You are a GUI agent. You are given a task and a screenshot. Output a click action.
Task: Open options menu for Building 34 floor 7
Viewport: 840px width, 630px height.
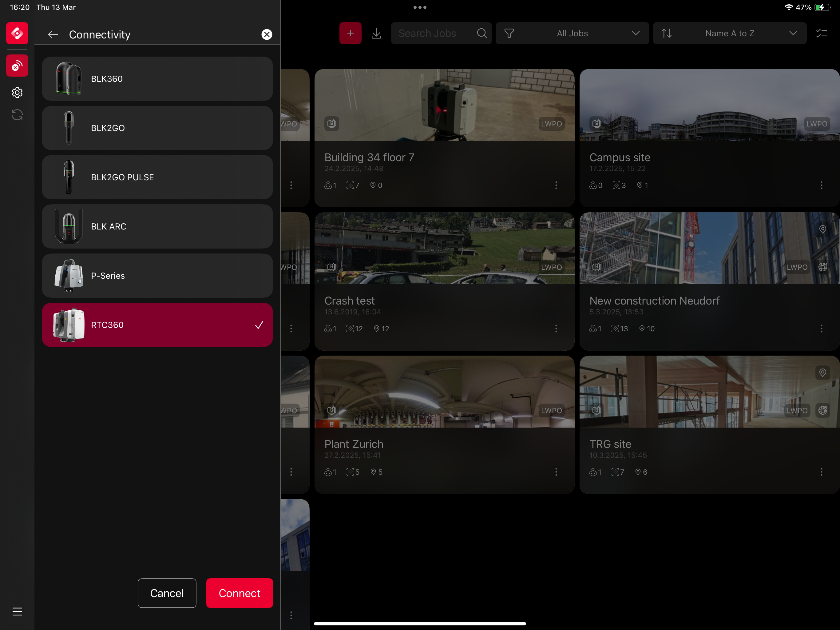[556, 185]
